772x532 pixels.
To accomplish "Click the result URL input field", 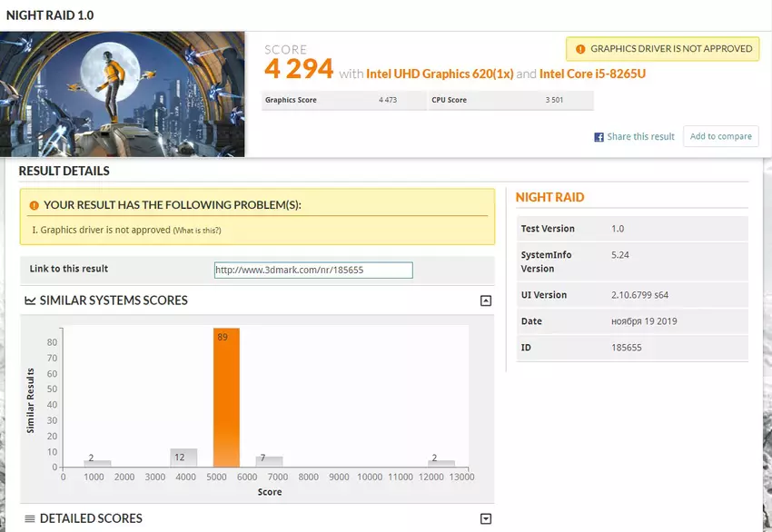I will pos(313,270).
